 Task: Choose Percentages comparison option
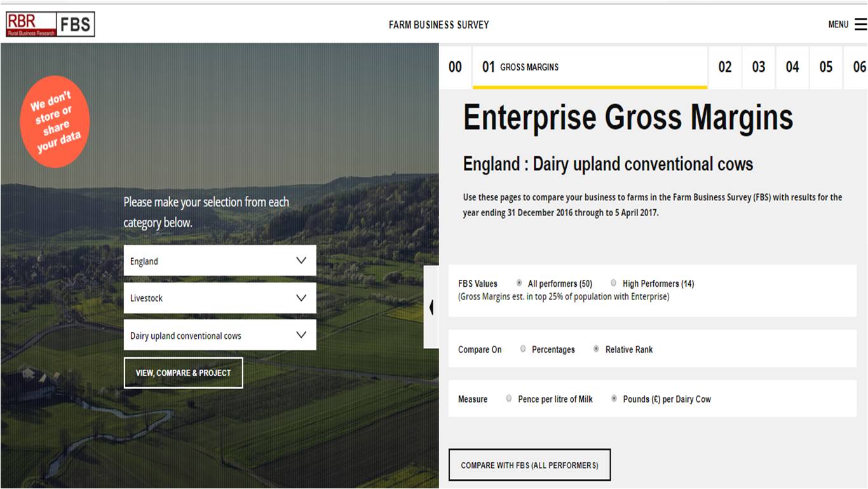523,349
